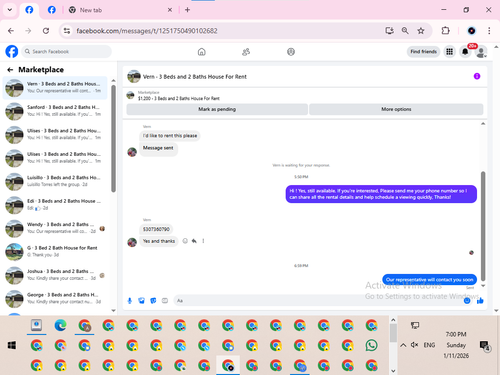Screen dimensions: 500x375
Task: Open the Edi conversation
Action: coord(55,205)
